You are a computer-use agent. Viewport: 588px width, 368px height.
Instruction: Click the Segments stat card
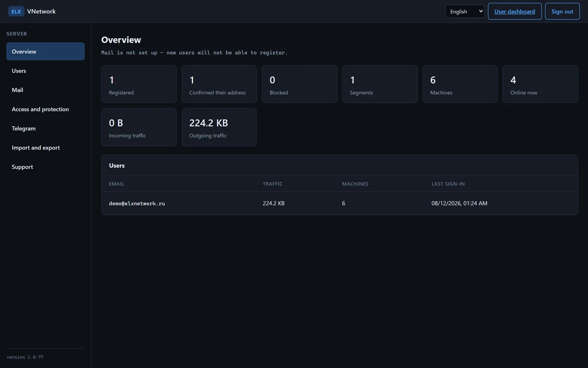[x=380, y=84]
